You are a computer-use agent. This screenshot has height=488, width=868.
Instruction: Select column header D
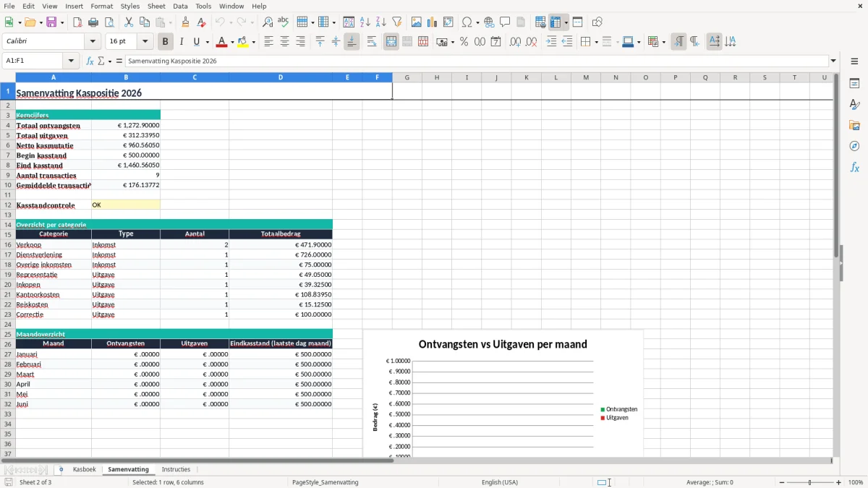[x=281, y=77]
